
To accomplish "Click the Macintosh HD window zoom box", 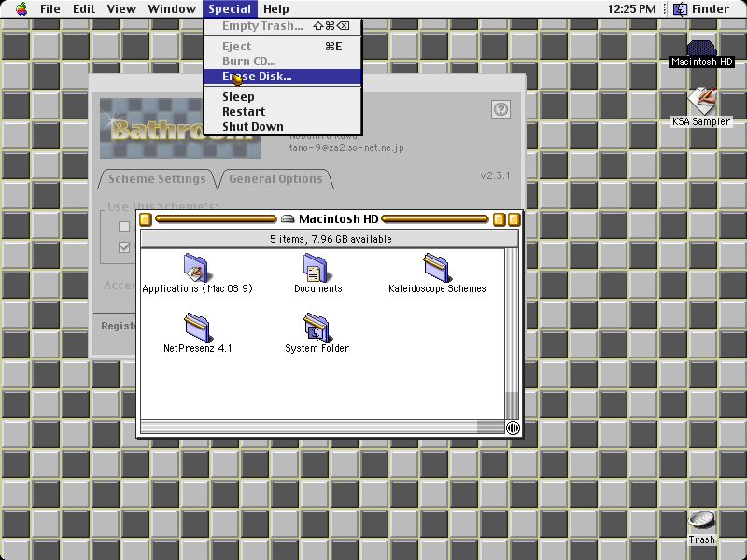I will pyautogui.click(x=499, y=219).
